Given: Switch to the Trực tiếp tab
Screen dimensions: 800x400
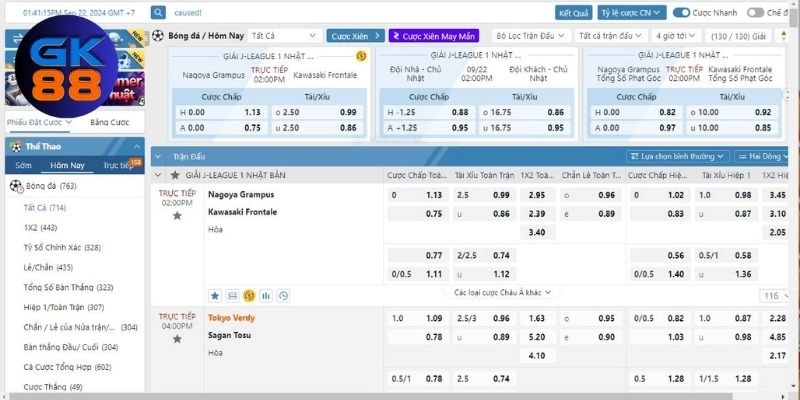Looking at the screenshot, I should pyautogui.click(x=120, y=165).
